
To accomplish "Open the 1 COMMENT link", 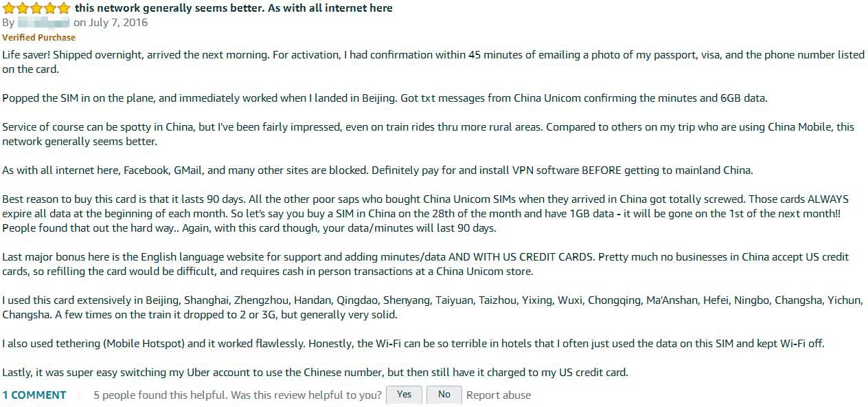I will point(34,395).
